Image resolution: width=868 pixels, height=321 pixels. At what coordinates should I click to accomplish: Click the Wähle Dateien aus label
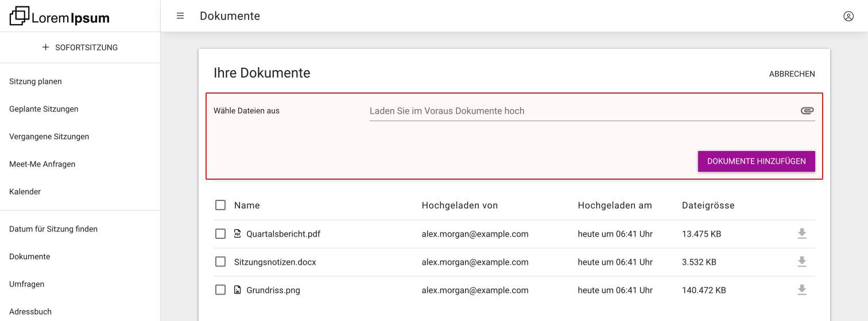pos(246,111)
